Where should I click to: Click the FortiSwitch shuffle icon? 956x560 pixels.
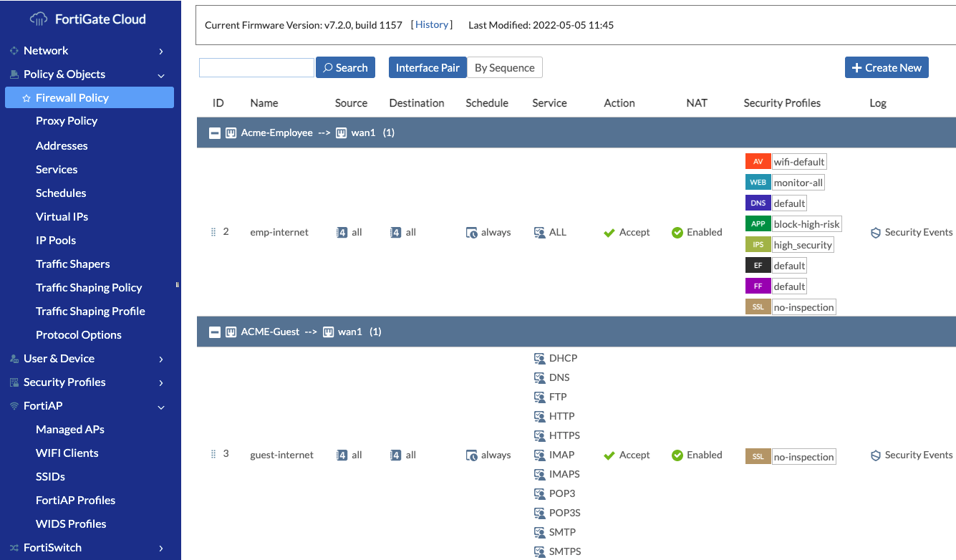click(14, 548)
